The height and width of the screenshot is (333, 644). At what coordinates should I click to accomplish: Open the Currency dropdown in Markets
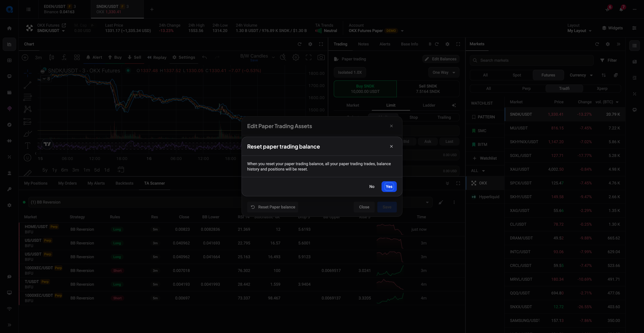581,75
